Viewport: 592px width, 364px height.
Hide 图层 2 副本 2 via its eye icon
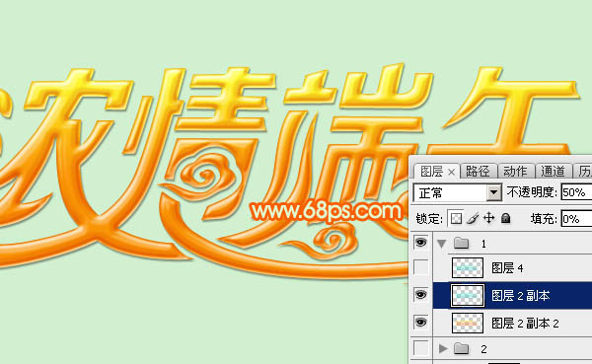point(421,323)
